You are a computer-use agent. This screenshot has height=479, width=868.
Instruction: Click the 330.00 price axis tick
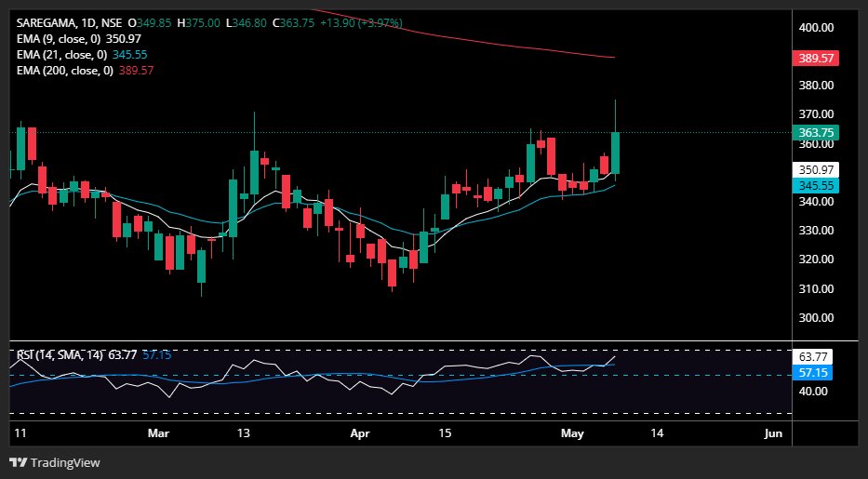[816, 230]
